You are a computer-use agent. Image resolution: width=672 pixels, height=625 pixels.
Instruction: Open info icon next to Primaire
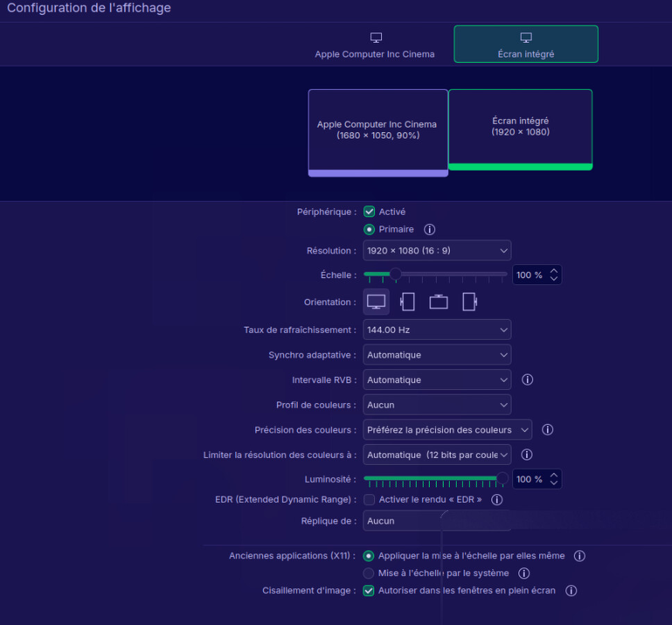click(x=429, y=229)
